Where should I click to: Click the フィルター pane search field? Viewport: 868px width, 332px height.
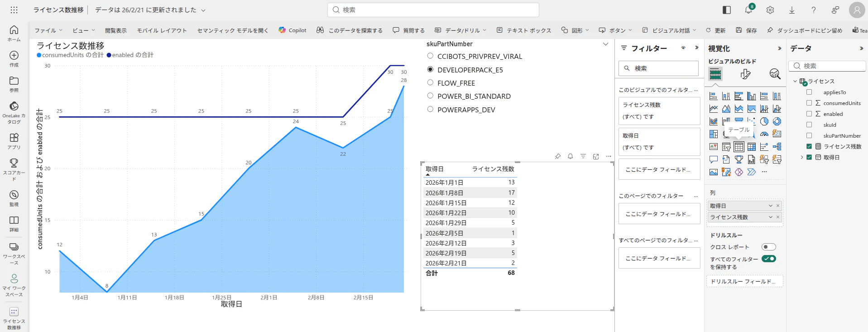click(x=658, y=68)
